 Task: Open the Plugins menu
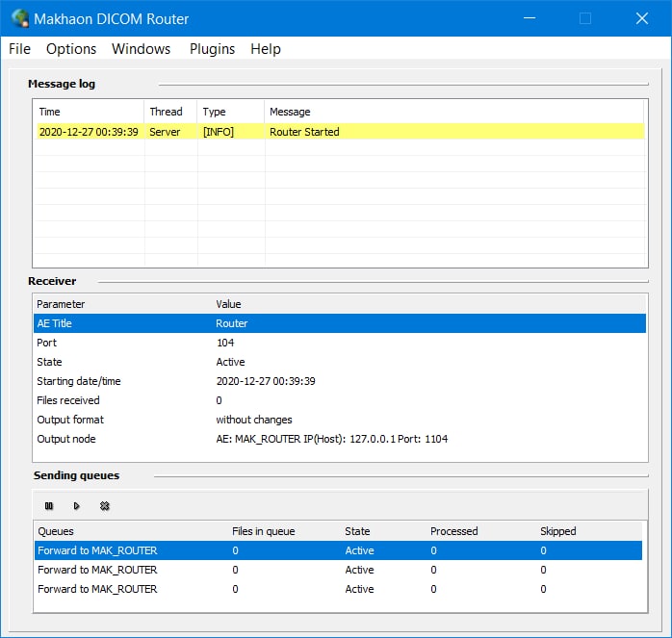point(212,49)
